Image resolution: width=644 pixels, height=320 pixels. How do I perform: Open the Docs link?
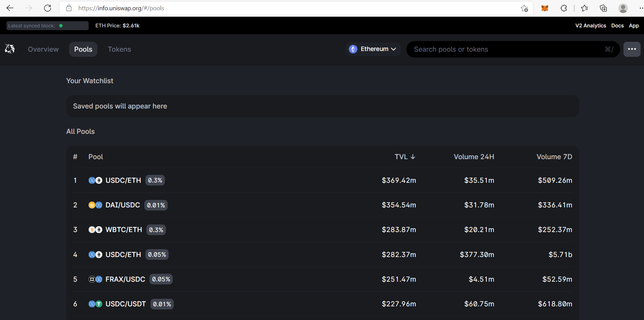coord(617,26)
